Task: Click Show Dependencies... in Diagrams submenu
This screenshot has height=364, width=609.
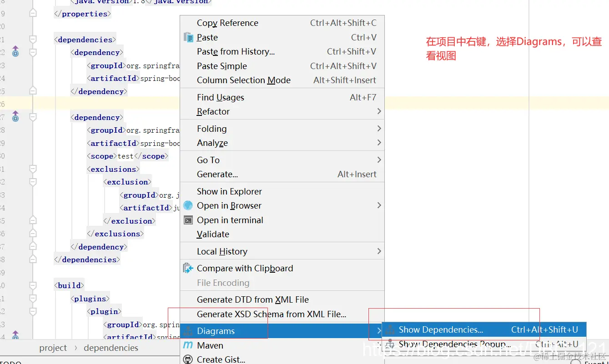Action: click(484, 330)
